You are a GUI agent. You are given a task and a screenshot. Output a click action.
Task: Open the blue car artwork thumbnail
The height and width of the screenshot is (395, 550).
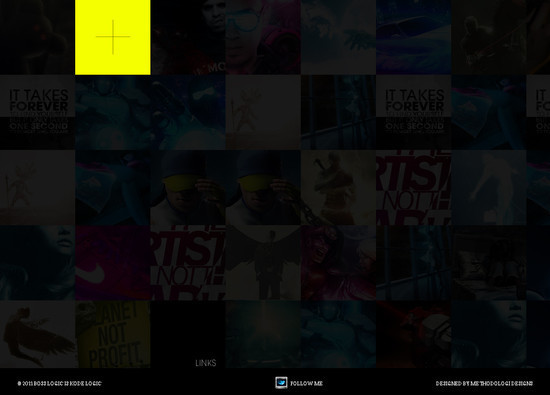(414, 37)
